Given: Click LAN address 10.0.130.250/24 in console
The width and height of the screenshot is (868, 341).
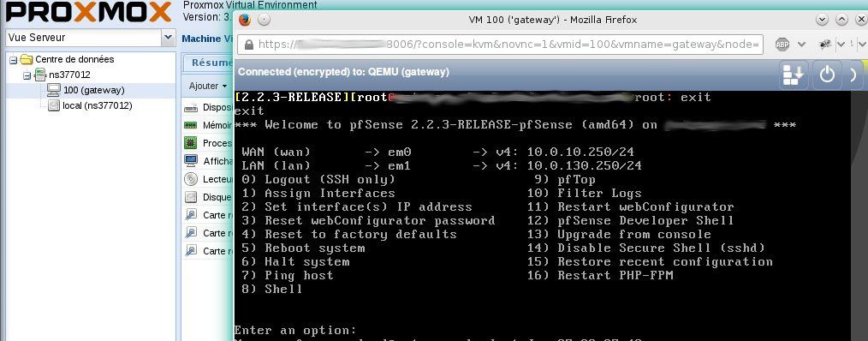Looking at the screenshot, I should pos(584,165).
